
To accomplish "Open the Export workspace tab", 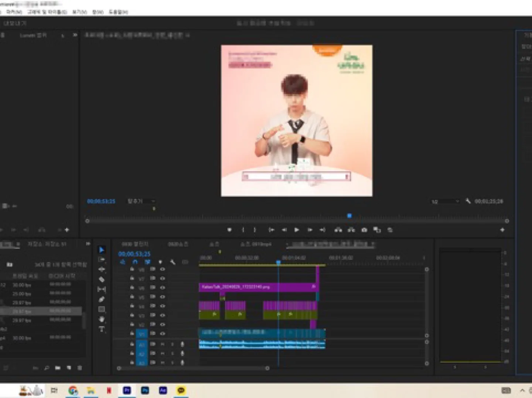I will [x=15, y=23].
